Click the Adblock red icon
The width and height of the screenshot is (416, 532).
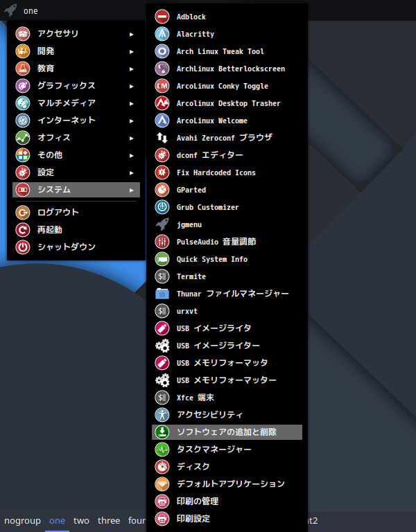[x=162, y=17]
